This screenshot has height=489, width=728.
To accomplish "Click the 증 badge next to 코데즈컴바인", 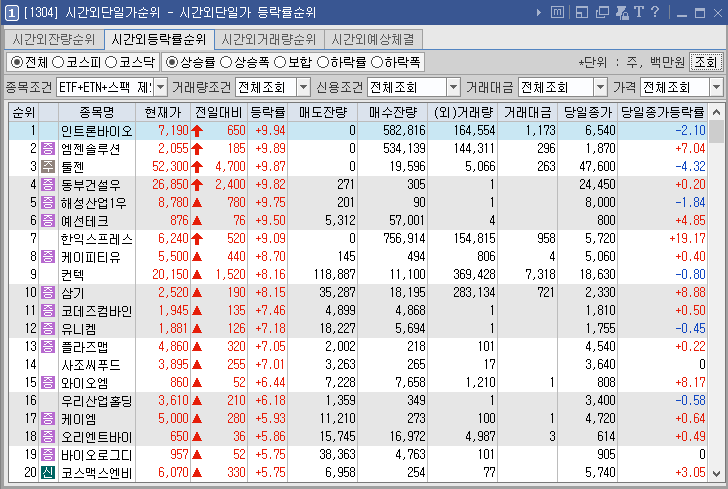I will (48, 311).
